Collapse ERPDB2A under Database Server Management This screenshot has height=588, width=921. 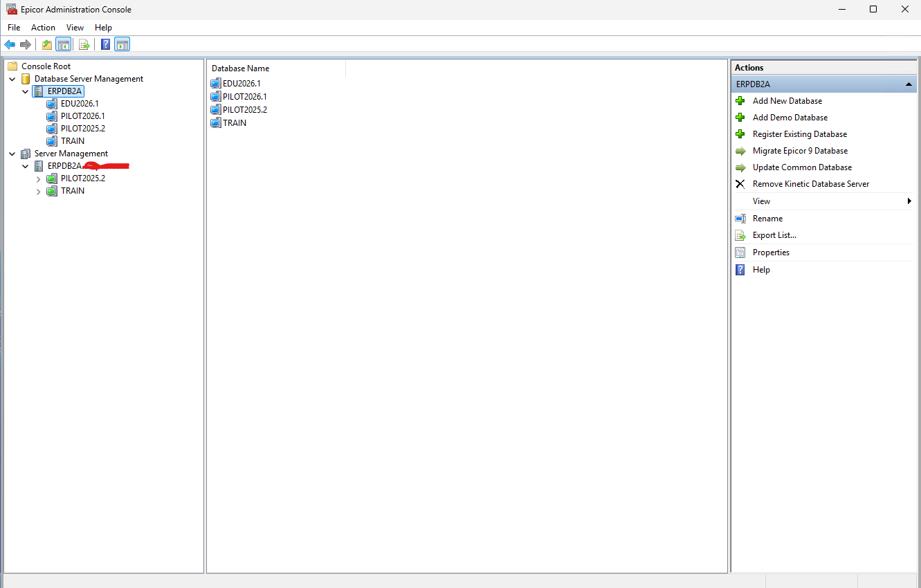tap(26, 91)
